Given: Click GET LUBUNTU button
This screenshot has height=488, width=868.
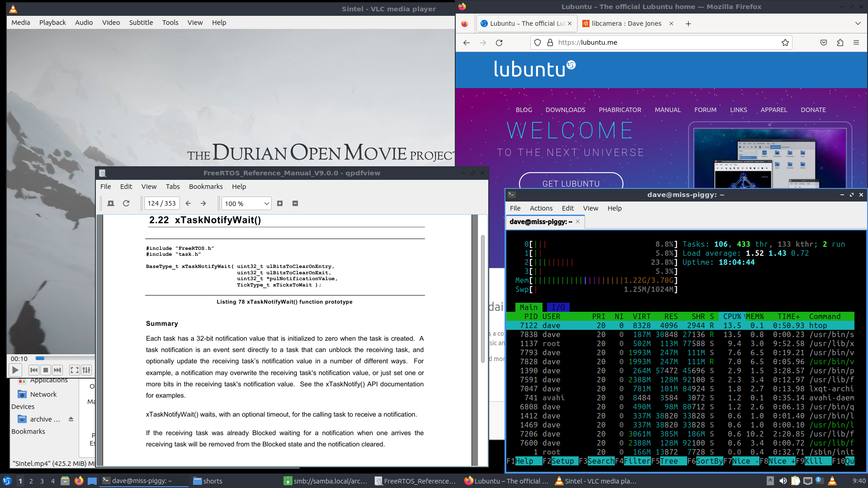Looking at the screenshot, I should (571, 183).
